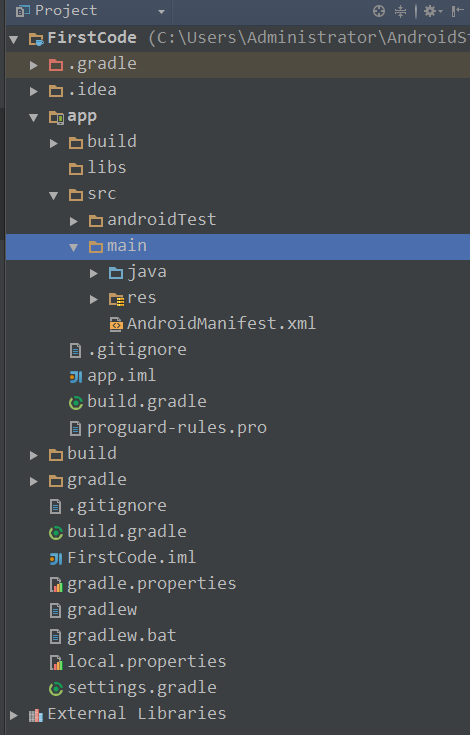This screenshot has height=735, width=470.
Task: Click the AndroidManifest.xml file icon
Action: click(x=116, y=324)
